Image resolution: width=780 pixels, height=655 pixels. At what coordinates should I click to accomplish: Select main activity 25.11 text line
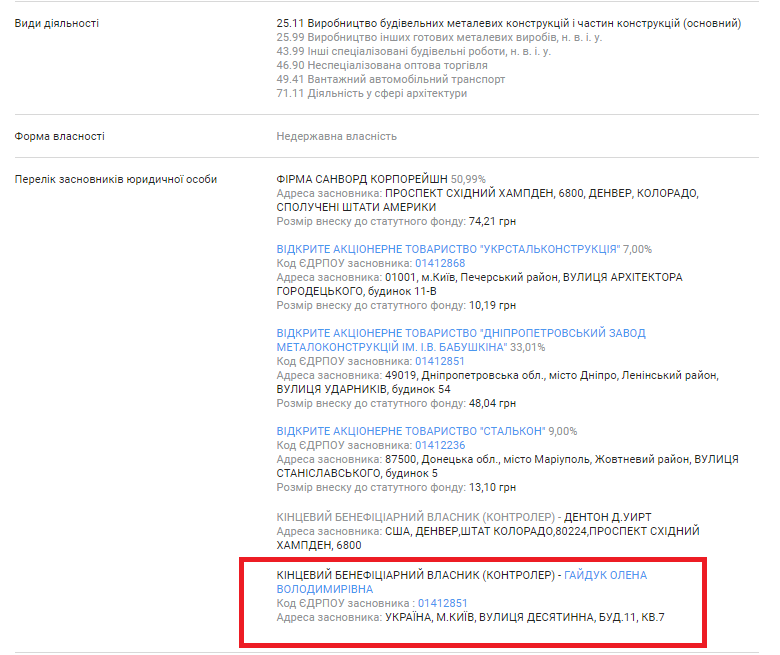pos(509,23)
